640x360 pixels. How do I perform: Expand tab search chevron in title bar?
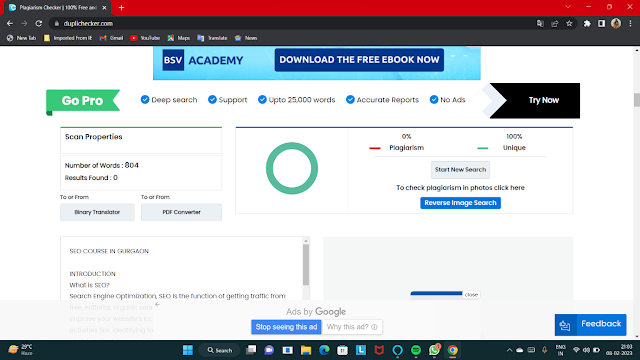click(x=568, y=7)
